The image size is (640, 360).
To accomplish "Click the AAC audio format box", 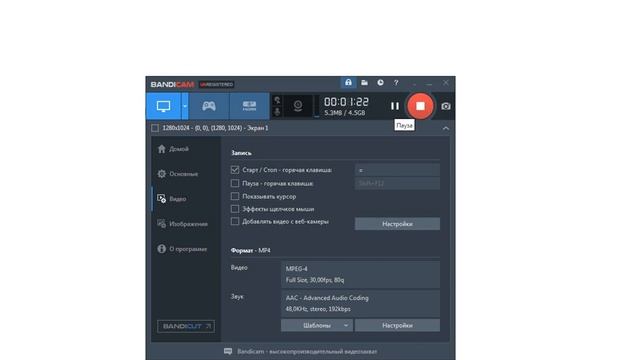I will click(360, 303).
